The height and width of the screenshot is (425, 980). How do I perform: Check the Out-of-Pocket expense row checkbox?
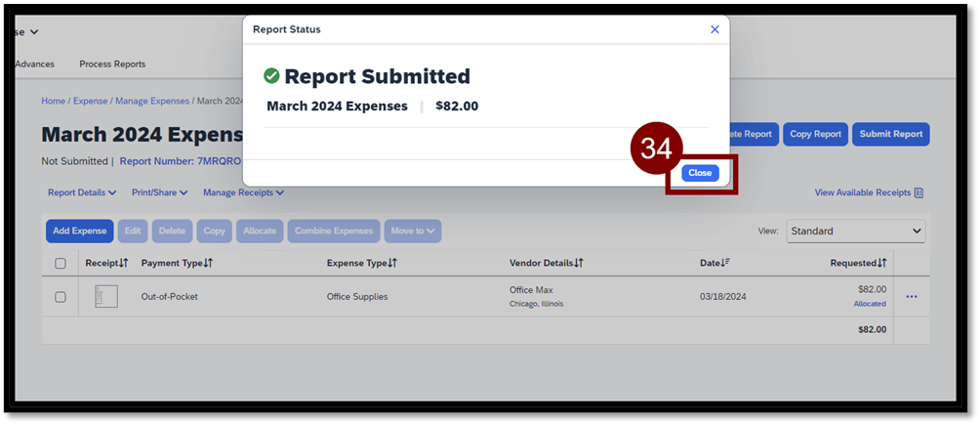pyautogui.click(x=61, y=297)
